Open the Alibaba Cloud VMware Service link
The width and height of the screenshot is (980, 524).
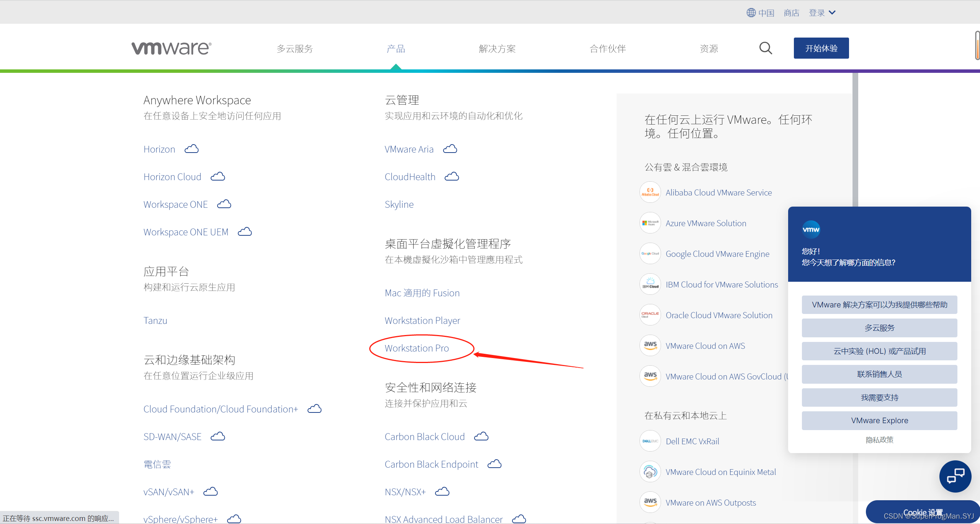point(718,192)
